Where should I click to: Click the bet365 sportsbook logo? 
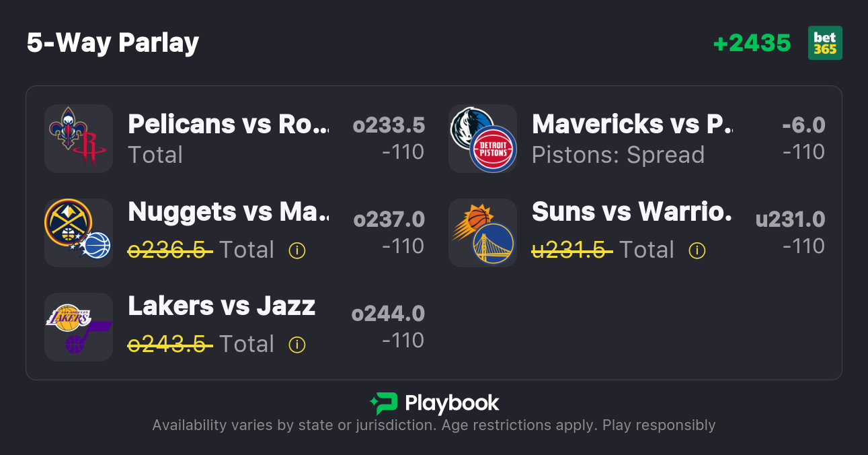[x=825, y=43]
